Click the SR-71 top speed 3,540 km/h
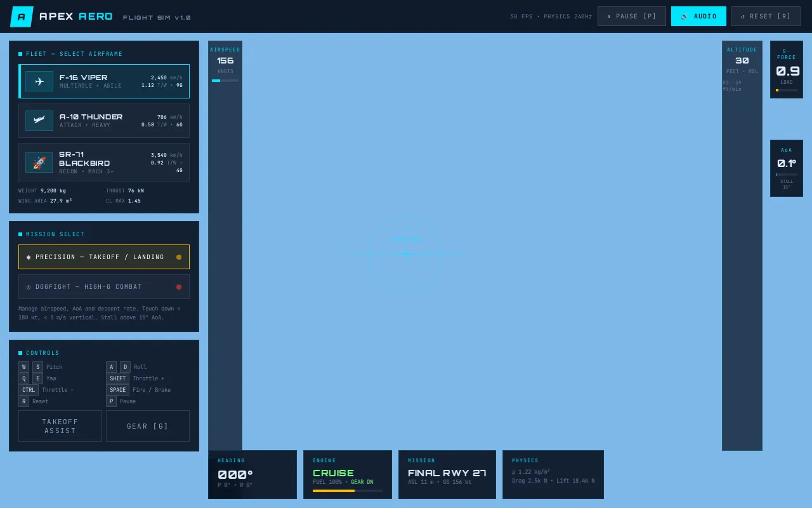 pyautogui.click(x=167, y=155)
